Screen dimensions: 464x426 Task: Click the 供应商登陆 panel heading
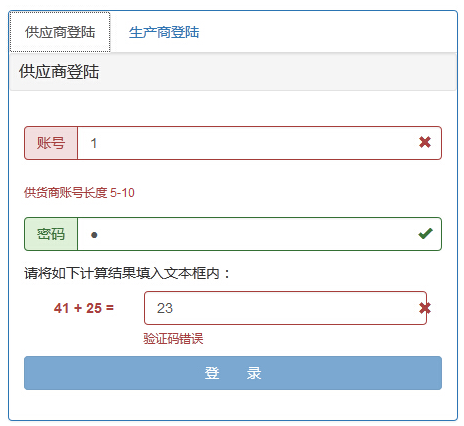[x=59, y=72]
